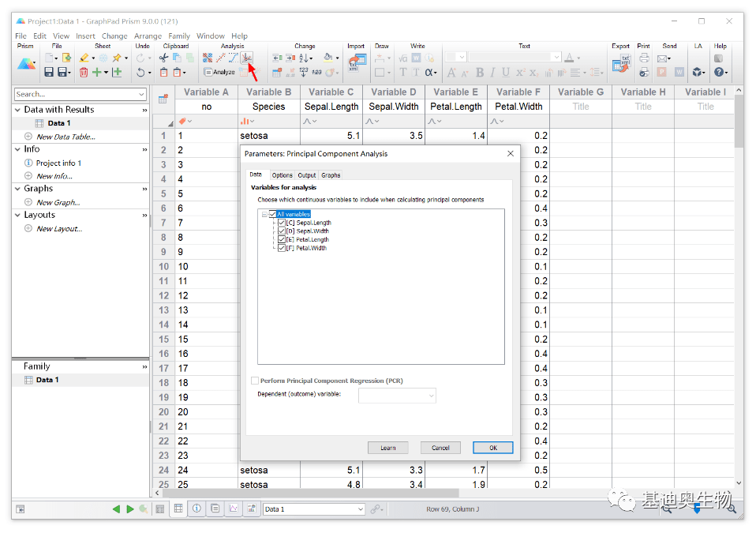Click the Save file icon
This screenshot has width=756, height=533.
[x=49, y=72]
